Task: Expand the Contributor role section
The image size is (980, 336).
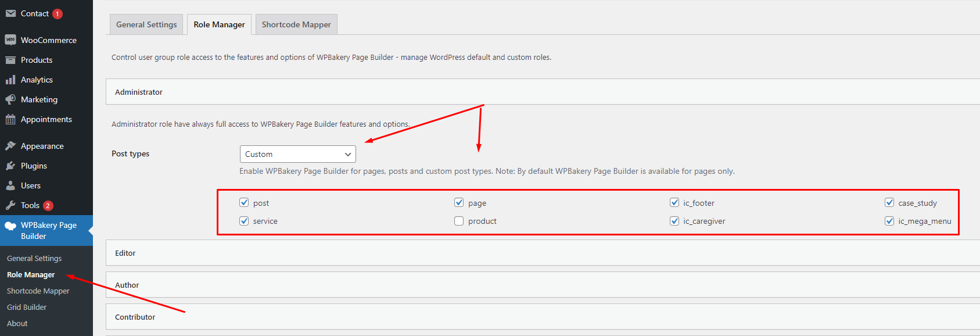Action: click(543, 317)
